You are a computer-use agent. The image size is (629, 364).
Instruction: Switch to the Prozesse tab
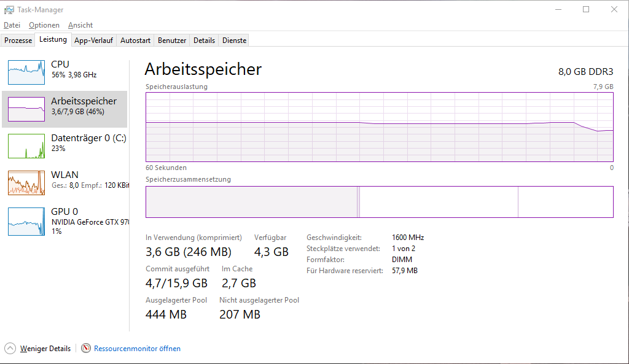pos(18,41)
